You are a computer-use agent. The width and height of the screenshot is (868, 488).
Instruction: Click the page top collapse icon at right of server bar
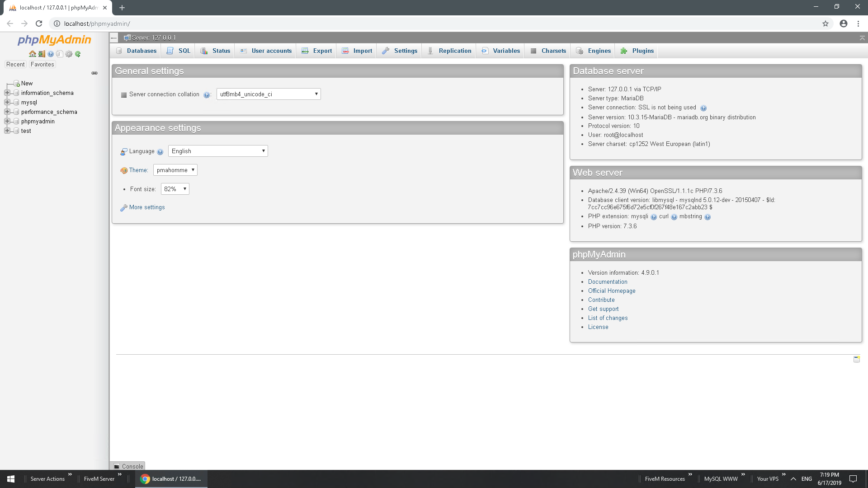(x=862, y=38)
